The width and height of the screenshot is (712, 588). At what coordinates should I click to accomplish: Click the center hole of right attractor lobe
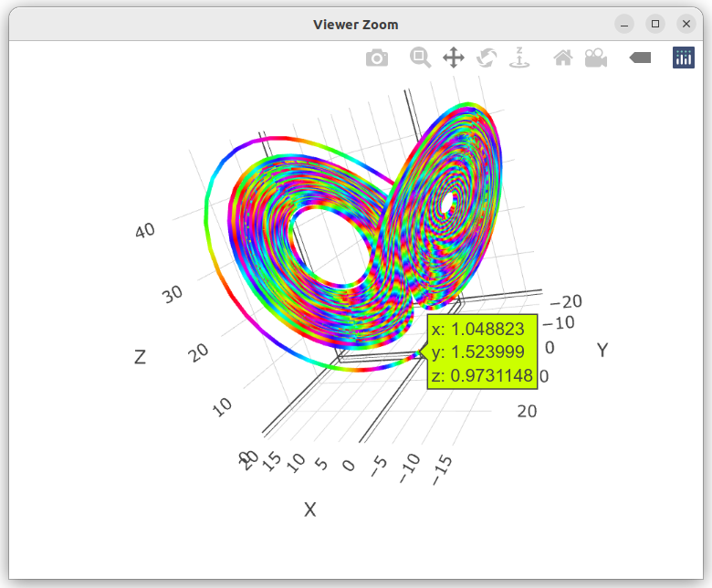tap(446, 202)
